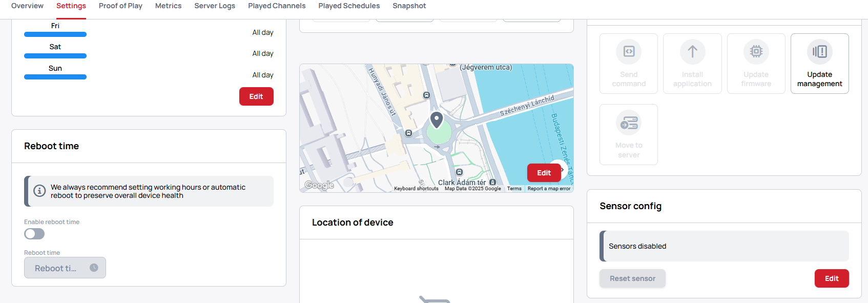This screenshot has width=868, height=303.
Task: Click the Sensors disabled status text
Action: (637, 246)
